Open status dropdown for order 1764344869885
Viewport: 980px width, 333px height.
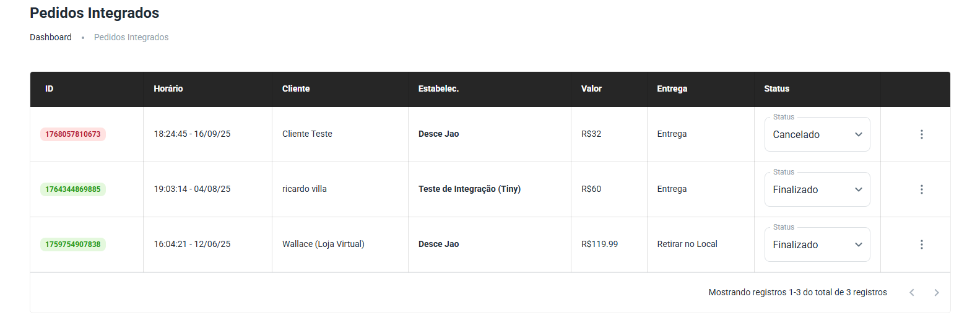click(x=817, y=189)
